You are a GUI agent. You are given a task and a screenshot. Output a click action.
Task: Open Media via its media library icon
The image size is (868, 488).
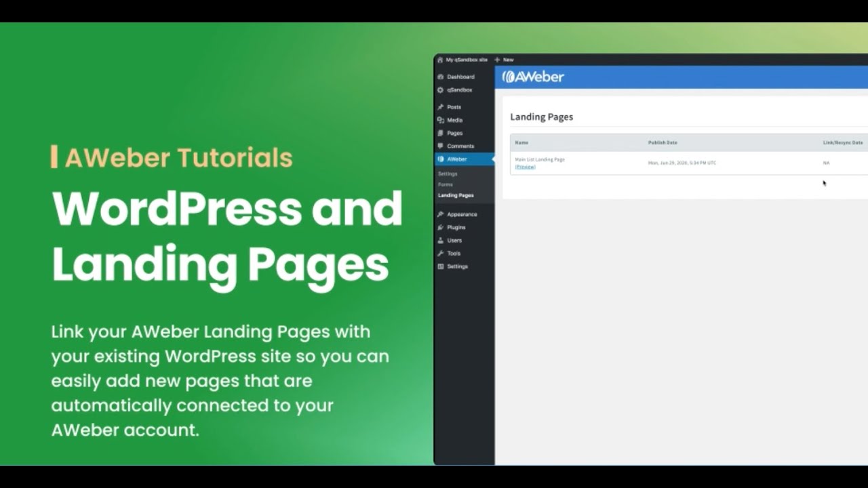coord(441,120)
